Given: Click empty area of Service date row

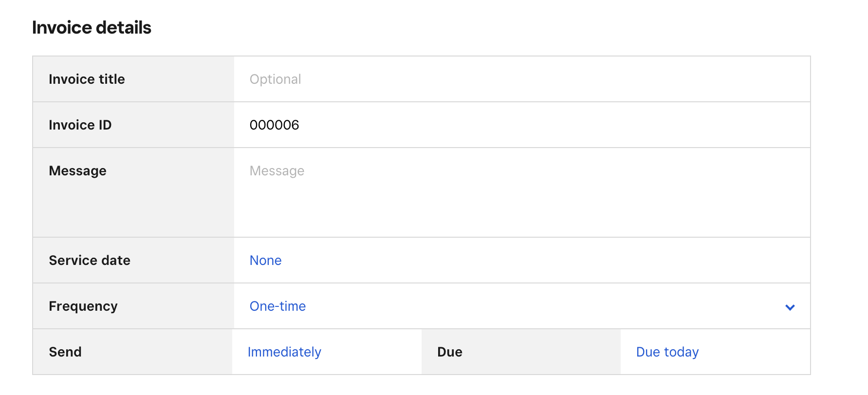Looking at the screenshot, I should click(x=536, y=261).
